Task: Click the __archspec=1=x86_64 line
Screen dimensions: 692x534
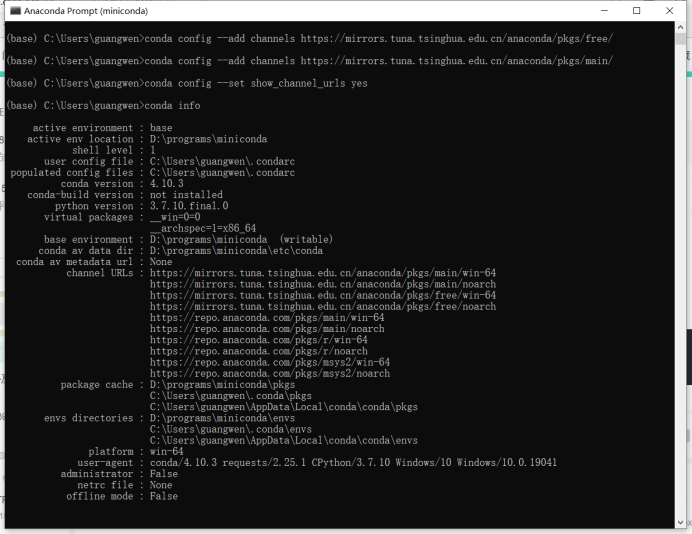Action: pos(203,228)
